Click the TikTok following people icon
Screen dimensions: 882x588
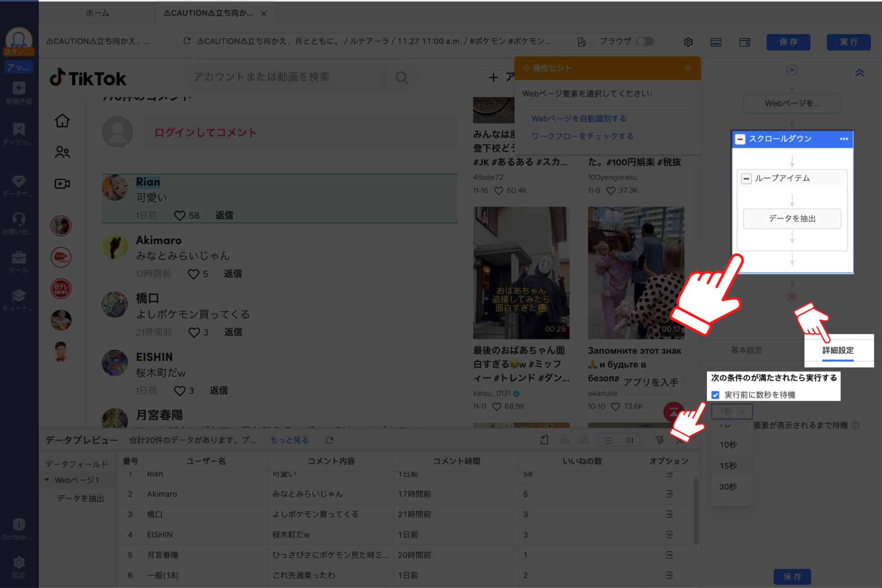(x=62, y=152)
